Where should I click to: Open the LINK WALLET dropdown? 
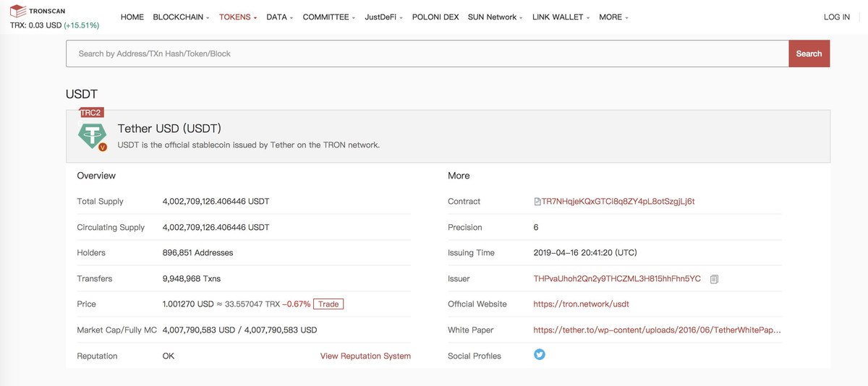(x=561, y=17)
